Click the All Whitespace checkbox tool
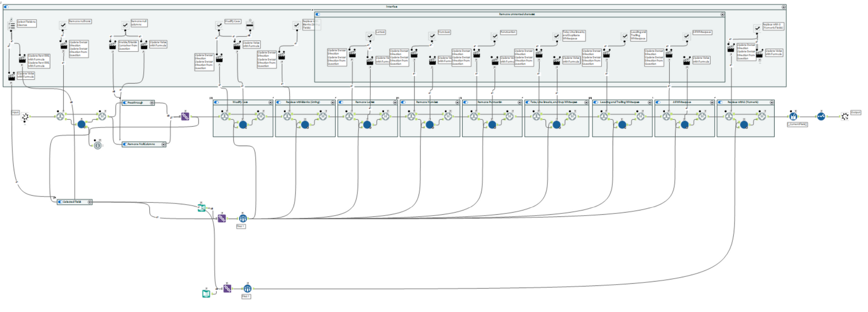868x312 pixels. pos(687,36)
